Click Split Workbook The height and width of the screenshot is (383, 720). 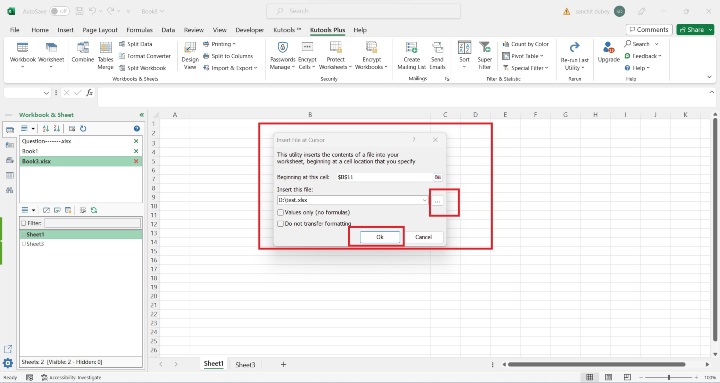pos(142,68)
